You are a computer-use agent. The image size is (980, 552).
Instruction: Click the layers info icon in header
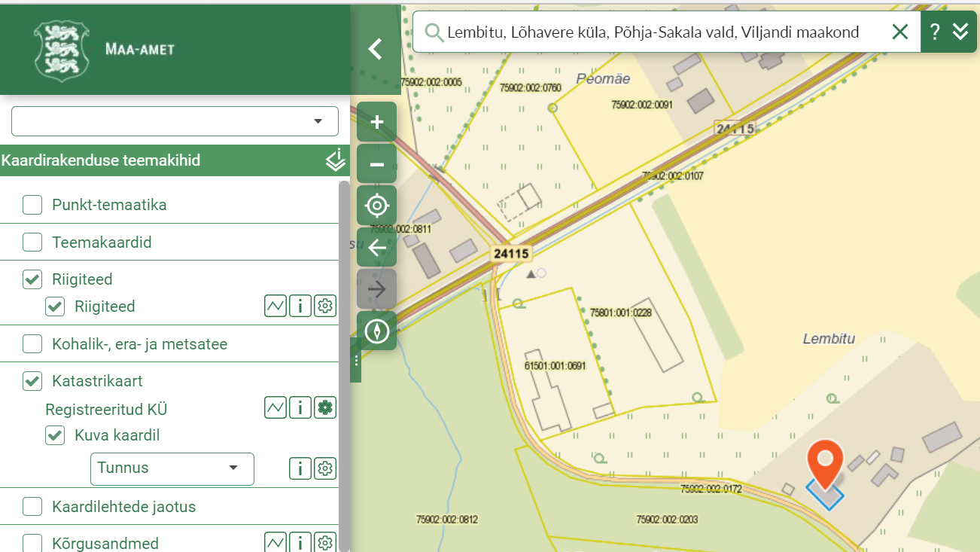pyautogui.click(x=336, y=160)
